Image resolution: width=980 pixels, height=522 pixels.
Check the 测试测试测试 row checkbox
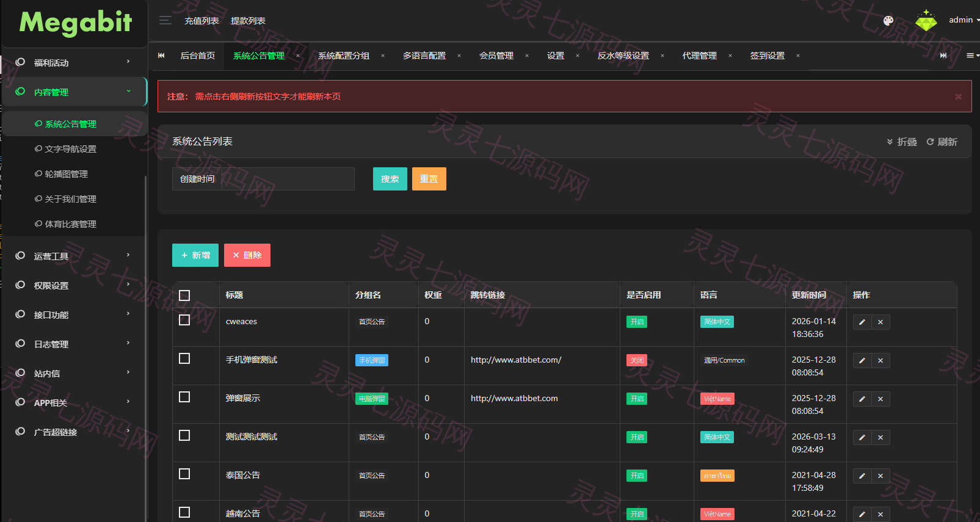tap(184, 435)
